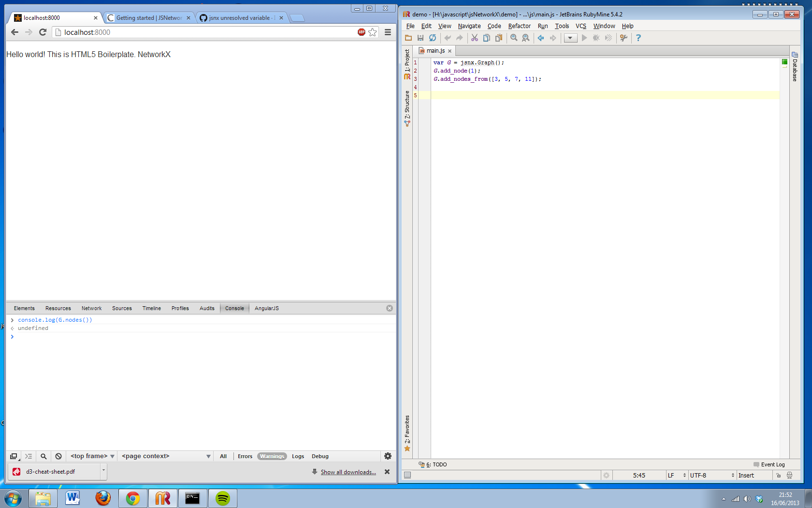Click the Paste clipboard icon
This screenshot has width=812, height=508.
click(x=499, y=38)
